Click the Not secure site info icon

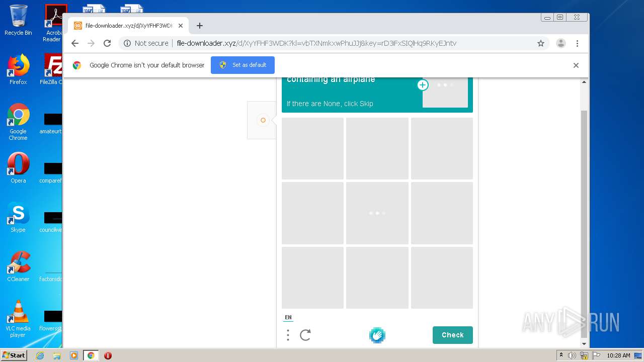pyautogui.click(x=127, y=43)
